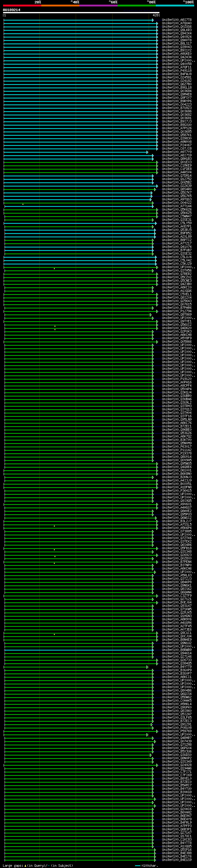Select the UniRef100_C6TJI8 label
The width and height of the screenshot is (197, 868).
pos(177,149)
